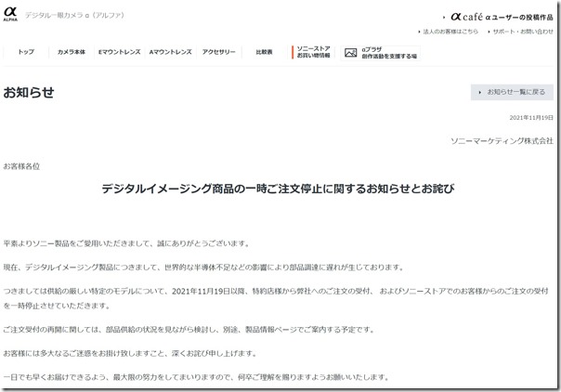This screenshot has height=392, width=561.
Task: Click the お知らせ page heading
Action: pyautogui.click(x=29, y=92)
